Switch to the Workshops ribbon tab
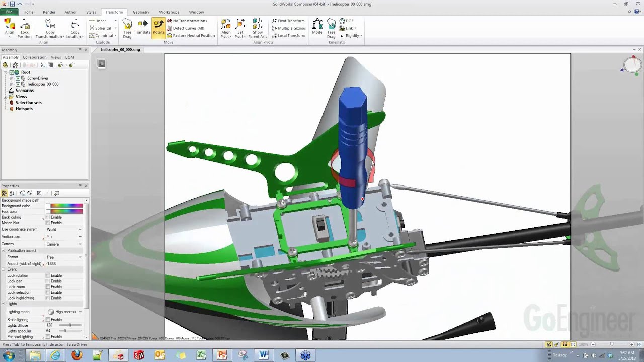This screenshot has height=362, width=644. 169,12
